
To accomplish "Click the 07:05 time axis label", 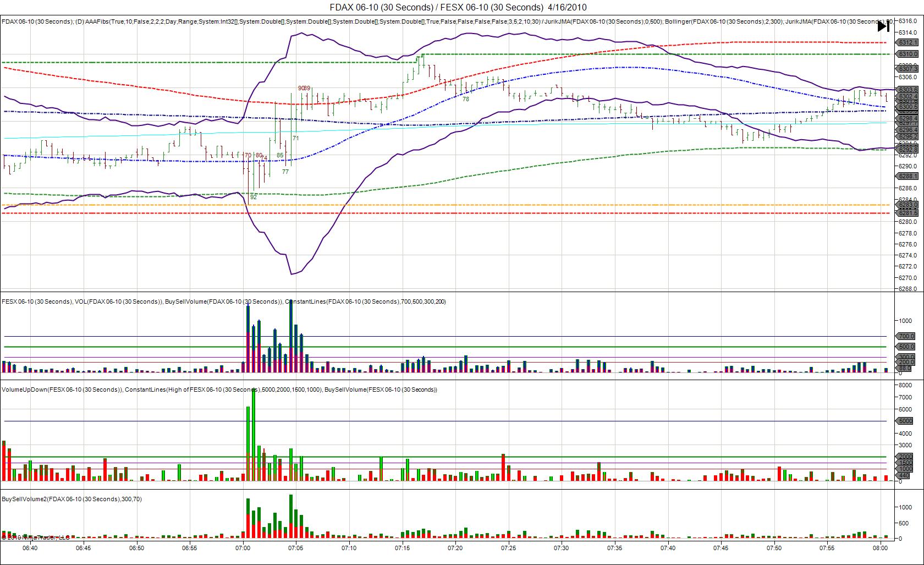I will [x=296, y=548].
